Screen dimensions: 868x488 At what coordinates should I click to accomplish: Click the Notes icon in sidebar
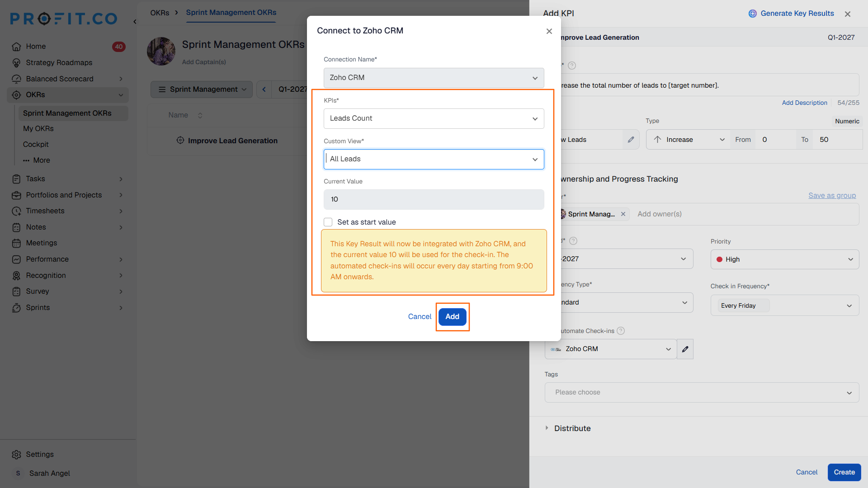[x=16, y=227]
